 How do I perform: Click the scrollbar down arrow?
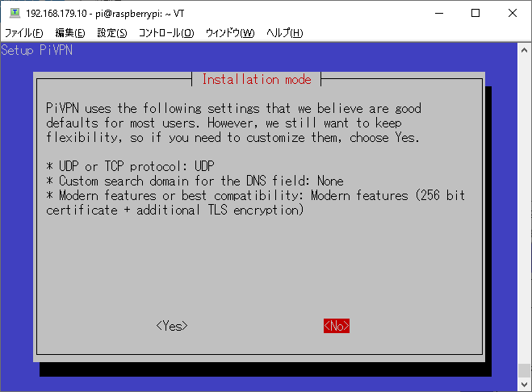(x=524, y=385)
